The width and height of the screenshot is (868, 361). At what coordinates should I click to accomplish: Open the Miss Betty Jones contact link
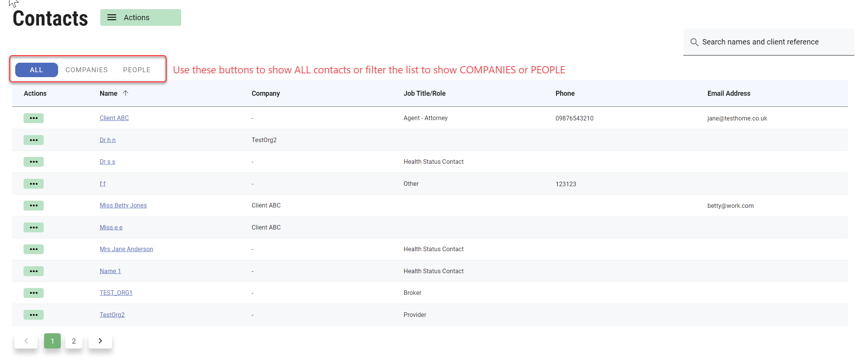[x=123, y=206]
